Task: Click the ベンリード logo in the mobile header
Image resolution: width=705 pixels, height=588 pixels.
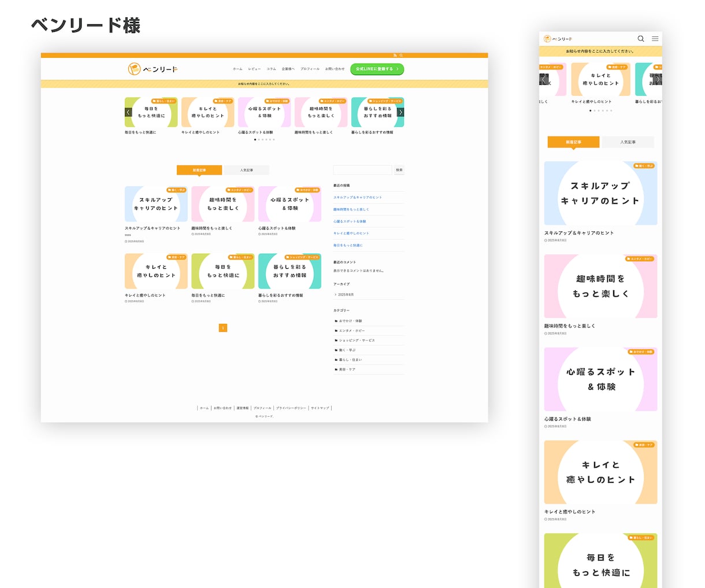Action: [558, 39]
